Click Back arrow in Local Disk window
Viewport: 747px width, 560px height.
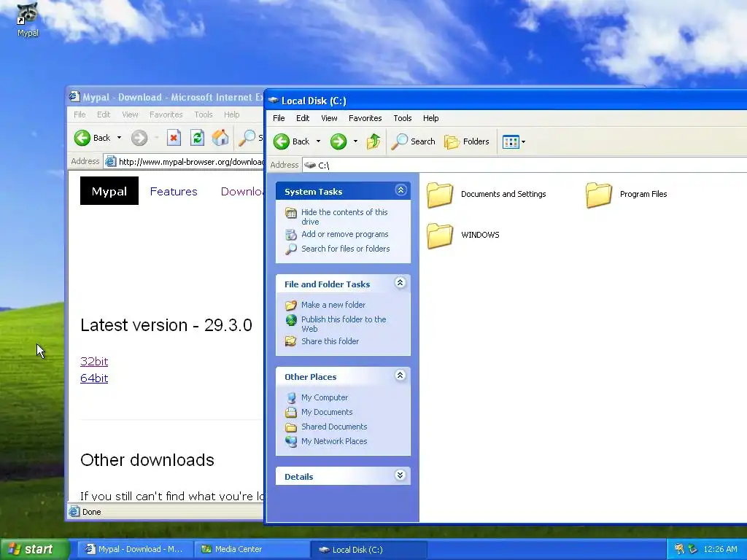[282, 141]
